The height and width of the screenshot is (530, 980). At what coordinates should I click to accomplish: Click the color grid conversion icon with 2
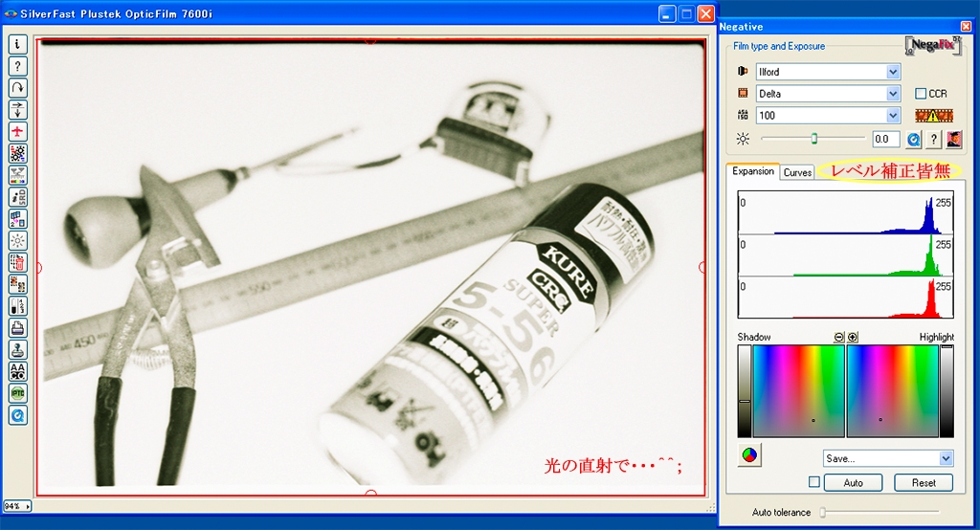pyautogui.click(x=17, y=219)
